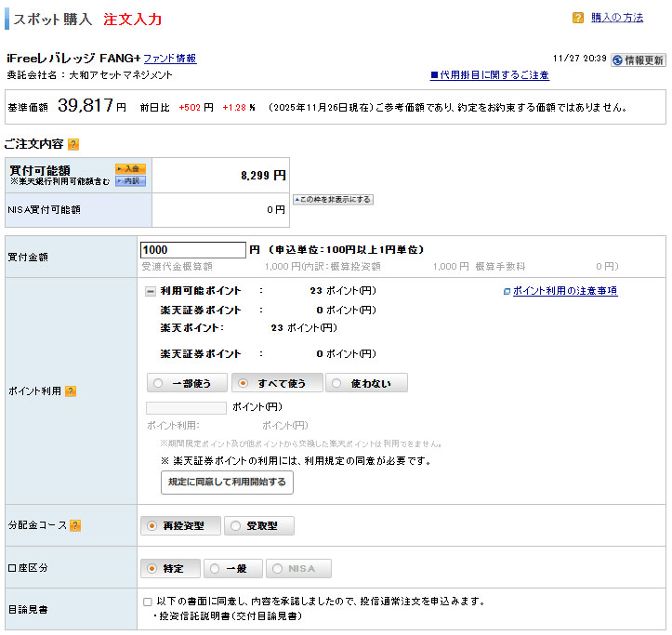
Task: Click the orange 入金 deposit button
Action: 130,168
